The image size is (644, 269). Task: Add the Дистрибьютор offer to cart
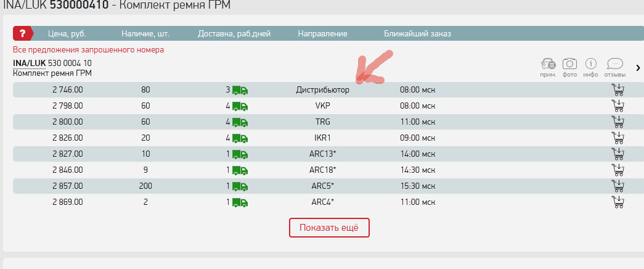coord(617,89)
